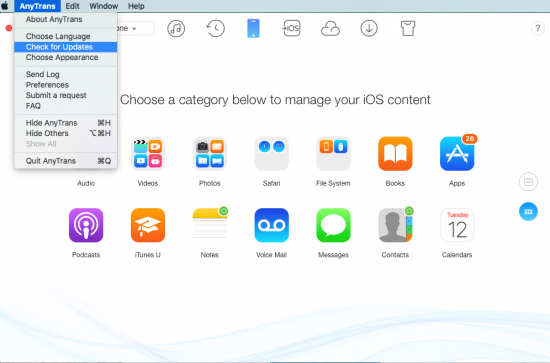Viewport: 550px width, 363px height.
Task: Click the blue grid view button
Action: 528,211
